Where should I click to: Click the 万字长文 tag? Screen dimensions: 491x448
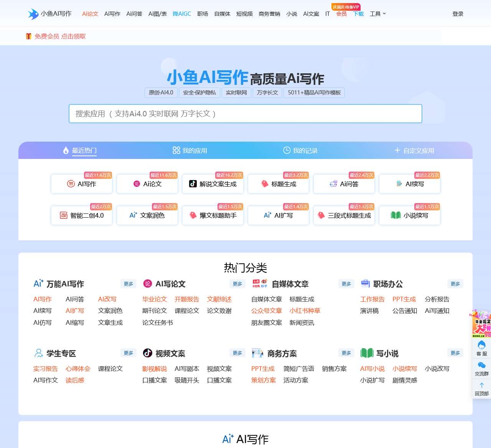point(267,93)
